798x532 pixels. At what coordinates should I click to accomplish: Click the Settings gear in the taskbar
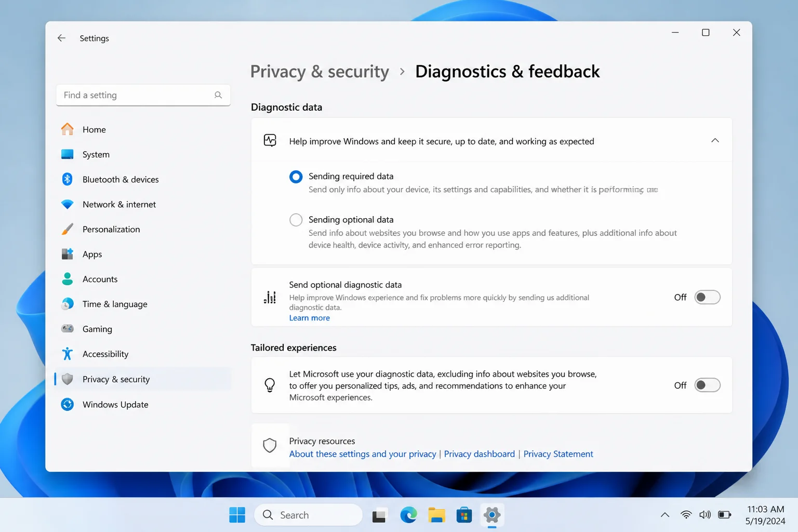click(492, 515)
